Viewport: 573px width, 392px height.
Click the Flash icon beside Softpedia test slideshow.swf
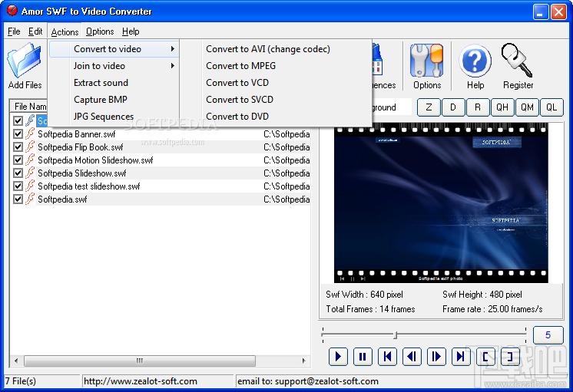(x=30, y=186)
